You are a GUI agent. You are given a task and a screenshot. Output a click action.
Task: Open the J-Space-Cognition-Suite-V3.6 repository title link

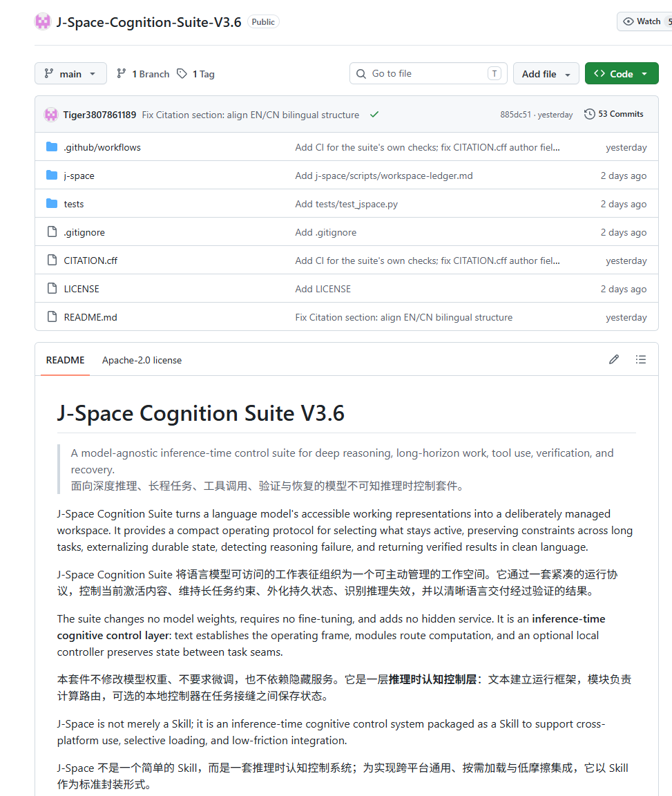[148, 22]
